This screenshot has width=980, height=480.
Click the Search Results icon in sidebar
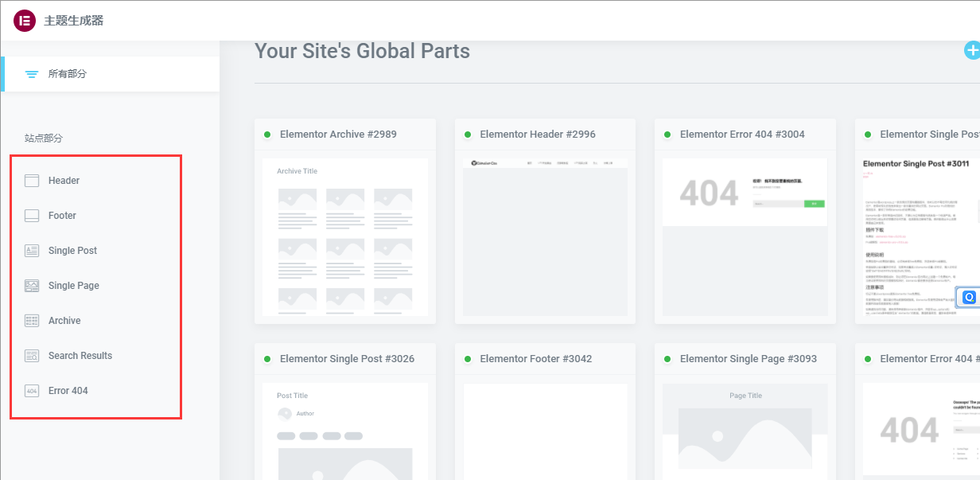pyautogui.click(x=32, y=356)
